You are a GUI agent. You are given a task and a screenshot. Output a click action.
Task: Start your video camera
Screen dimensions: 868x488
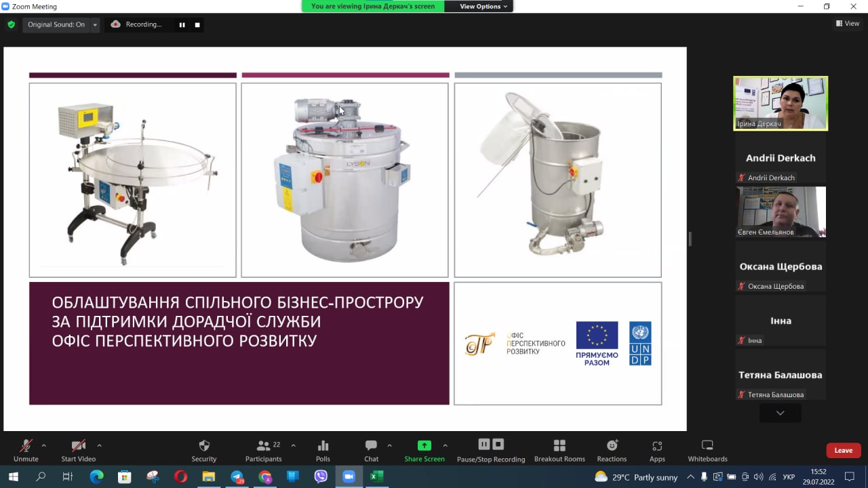(x=78, y=449)
